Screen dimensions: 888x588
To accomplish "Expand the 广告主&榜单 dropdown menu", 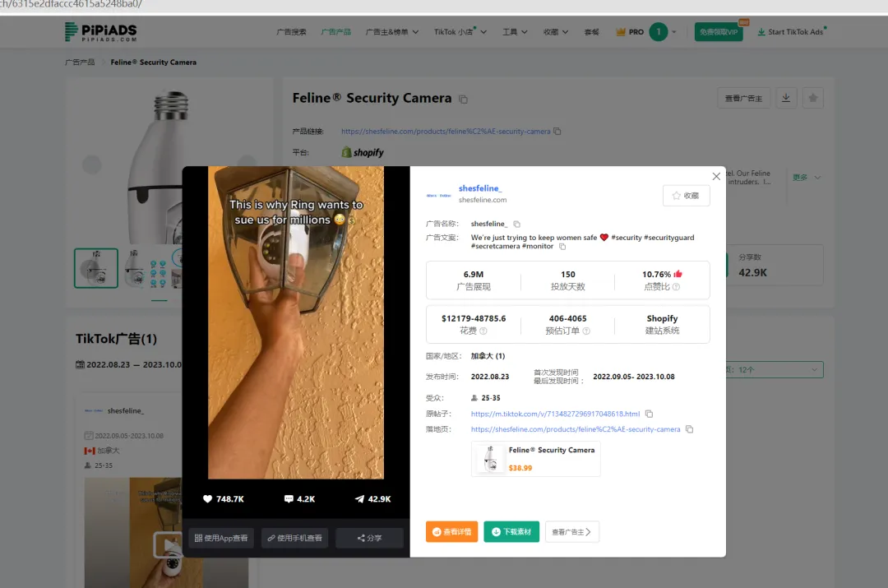I will pos(392,32).
